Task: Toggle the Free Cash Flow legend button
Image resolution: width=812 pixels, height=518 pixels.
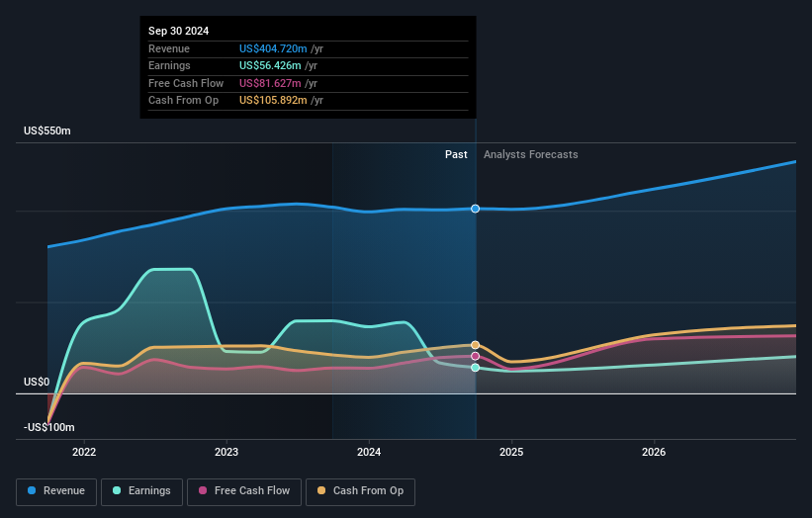Action: pos(244,491)
